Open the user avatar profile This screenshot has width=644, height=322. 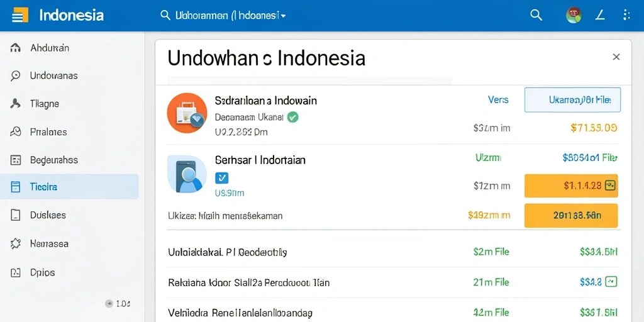(x=574, y=16)
